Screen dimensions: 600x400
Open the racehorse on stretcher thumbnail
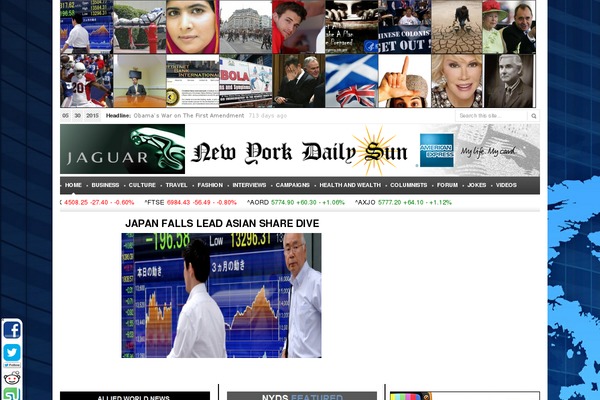[140, 27]
